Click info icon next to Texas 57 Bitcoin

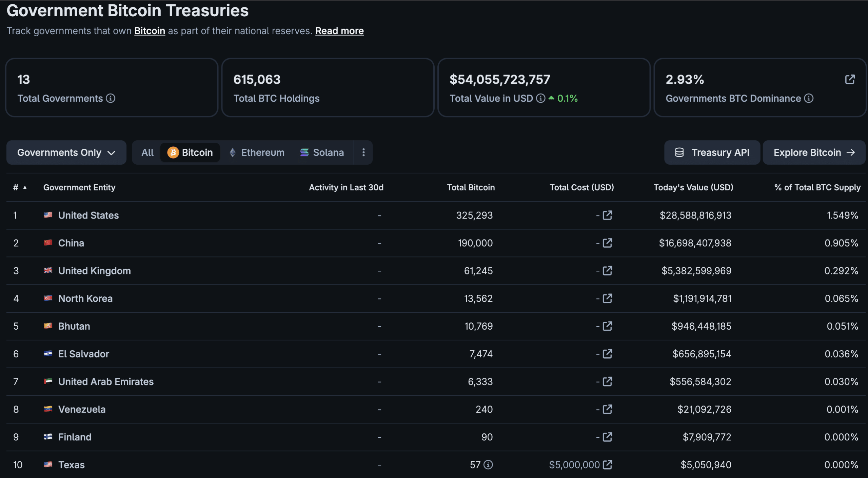(488, 464)
